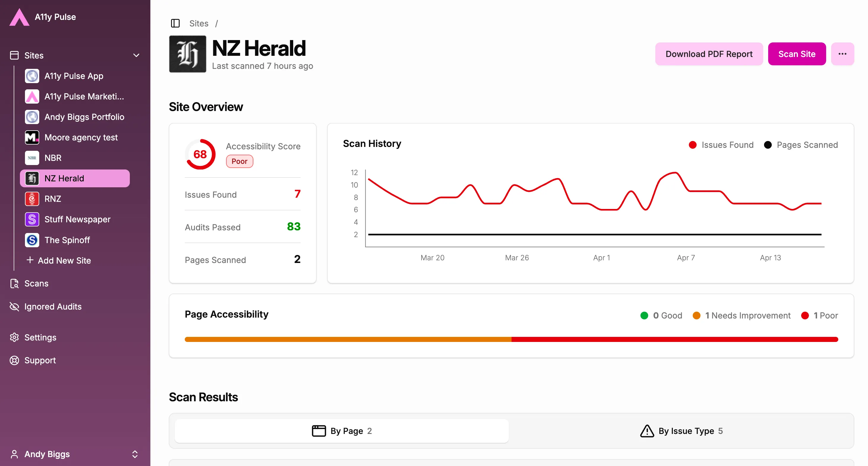Collapse the Sites list chevron
Viewport: 868px width, 466px height.
(x=136, y=55)
